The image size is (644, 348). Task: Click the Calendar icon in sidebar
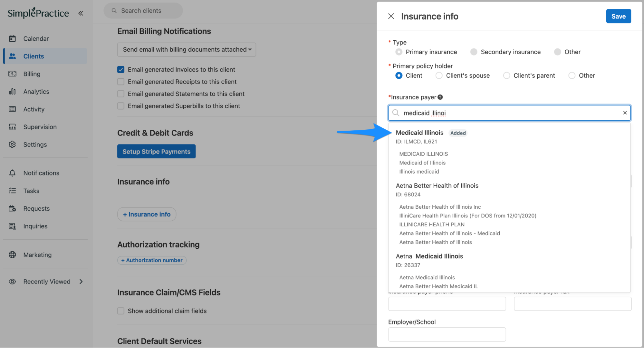tap(12, 39)
